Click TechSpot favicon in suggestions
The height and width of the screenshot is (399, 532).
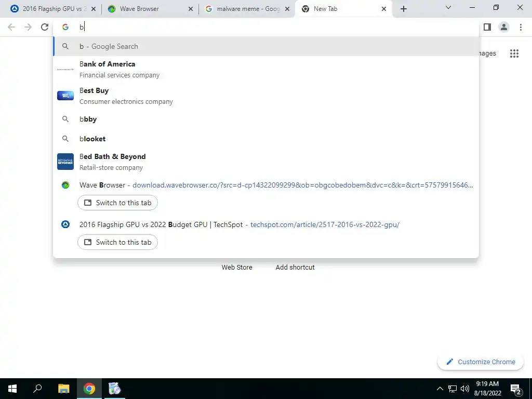coord(65,224)
